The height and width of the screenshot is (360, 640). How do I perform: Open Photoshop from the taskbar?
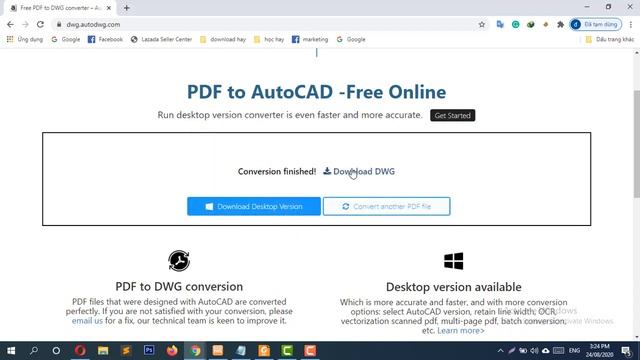coord(149,351)
